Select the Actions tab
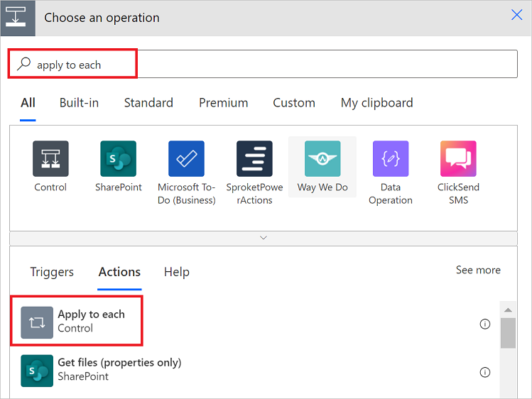The image size is (532, 399). (119, 272)
